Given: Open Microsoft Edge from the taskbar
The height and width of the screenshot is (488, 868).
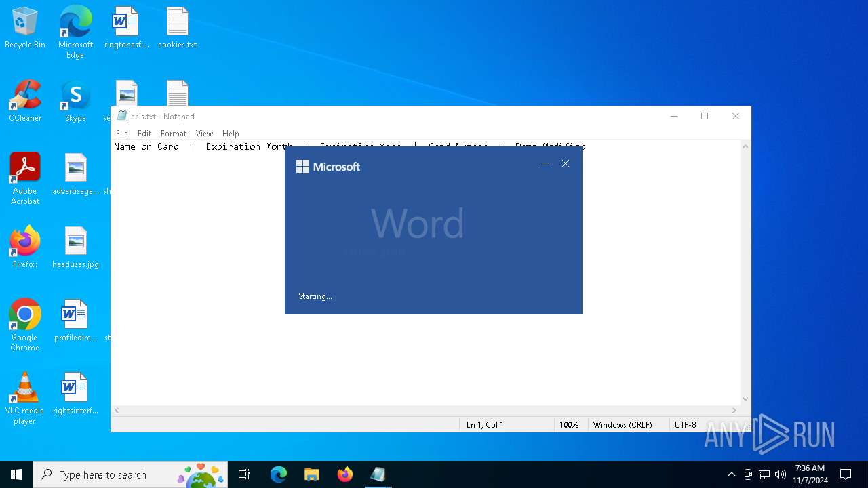Looking at the screenshot, I should [279, 474].
